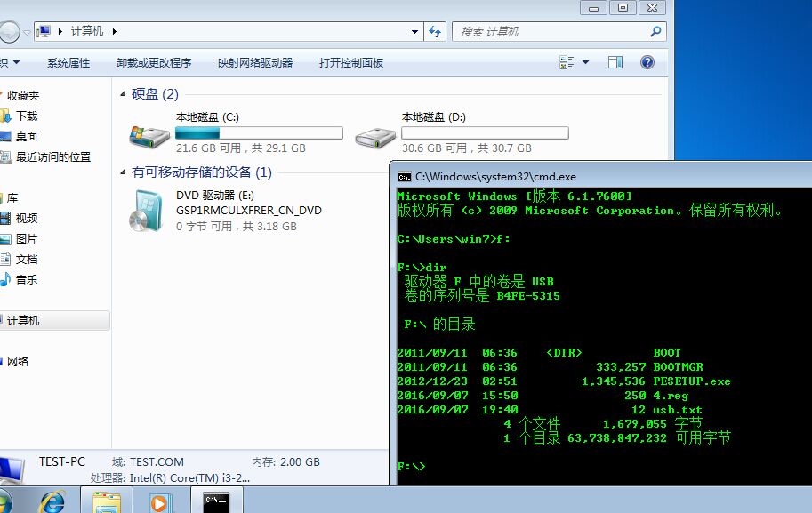
Task: Open the recent pages dropdown arrow
Action: 27,32
